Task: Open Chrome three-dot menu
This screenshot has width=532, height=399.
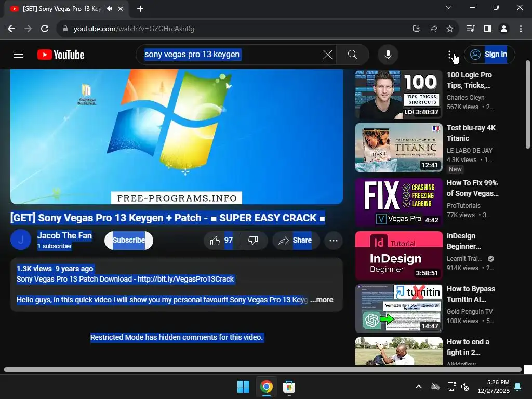Action: (521, 29)
